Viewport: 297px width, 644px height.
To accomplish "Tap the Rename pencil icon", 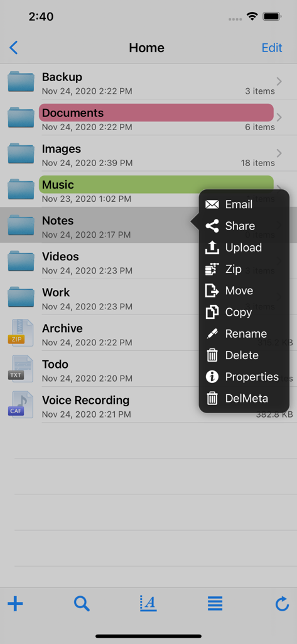I will (212, 333).
